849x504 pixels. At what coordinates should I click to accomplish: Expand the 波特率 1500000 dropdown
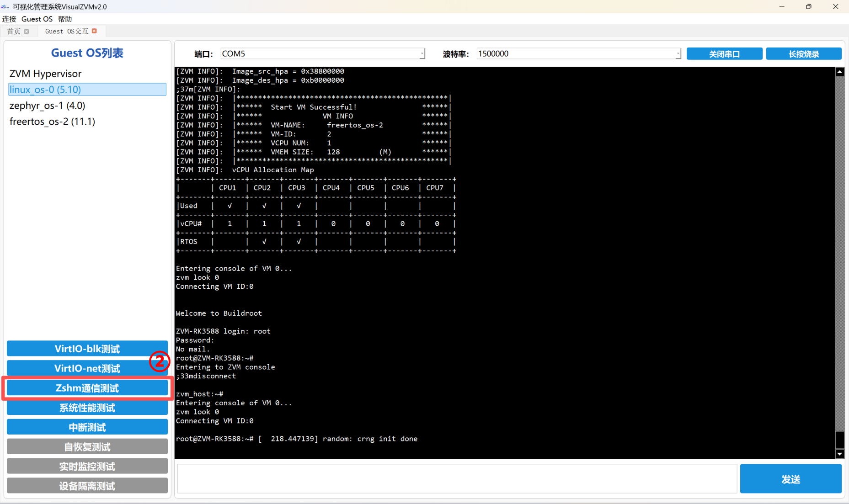point(678,54)
